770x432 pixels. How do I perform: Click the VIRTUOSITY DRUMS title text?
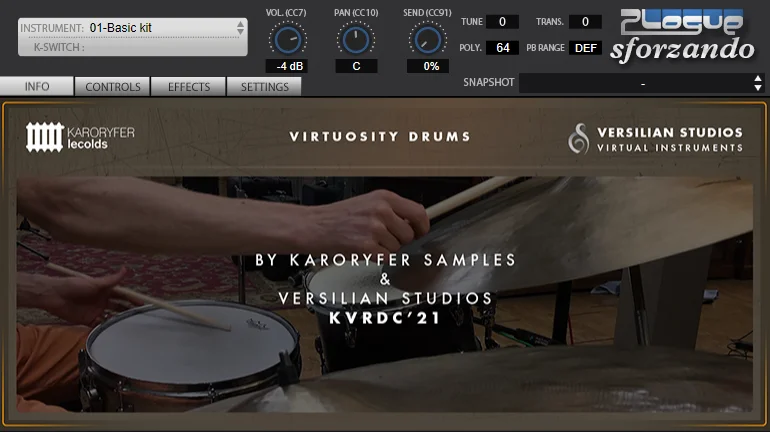(x=380, y=136)
